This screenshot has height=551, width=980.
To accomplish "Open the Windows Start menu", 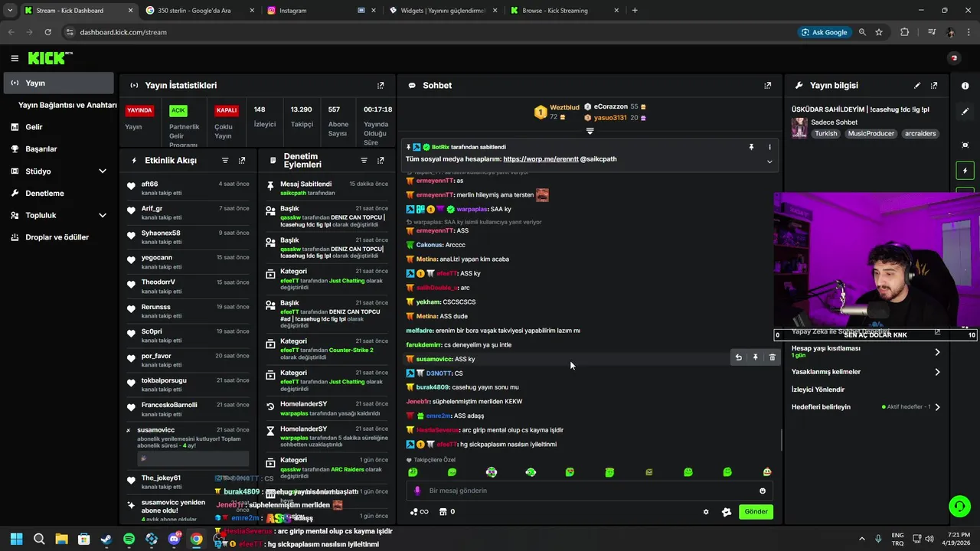I will [16, 539].
